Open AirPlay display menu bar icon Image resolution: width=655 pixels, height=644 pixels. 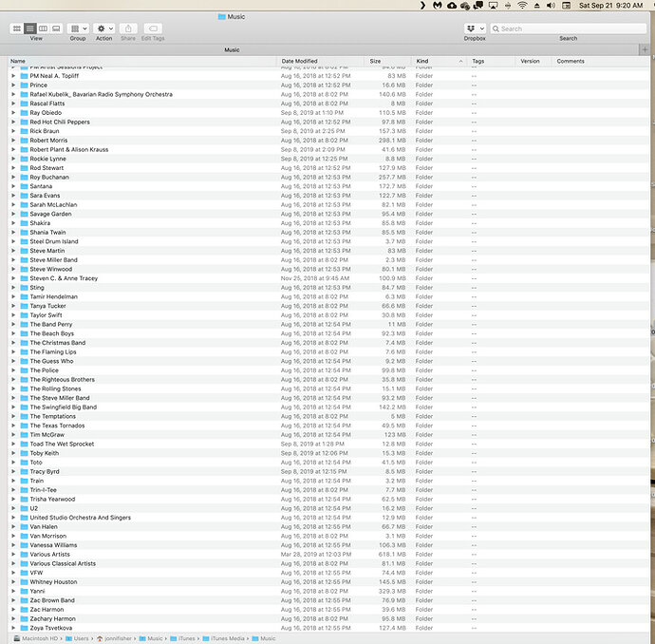(x=494, y=6)
